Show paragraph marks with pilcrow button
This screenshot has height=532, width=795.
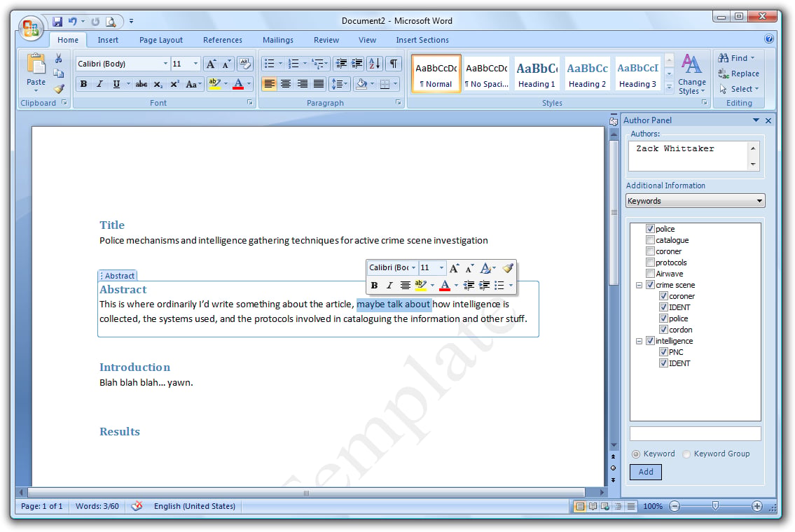click(394, 63)
